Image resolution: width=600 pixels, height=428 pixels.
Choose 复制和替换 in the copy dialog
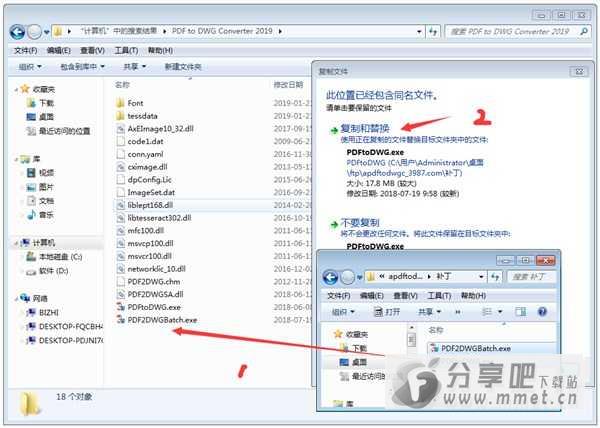(365, 129)
